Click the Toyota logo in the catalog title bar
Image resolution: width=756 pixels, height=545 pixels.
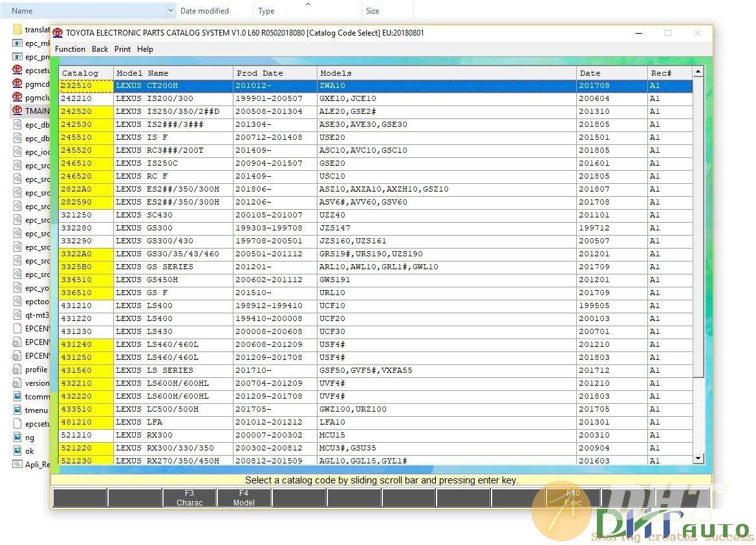[x=58, y=33]
